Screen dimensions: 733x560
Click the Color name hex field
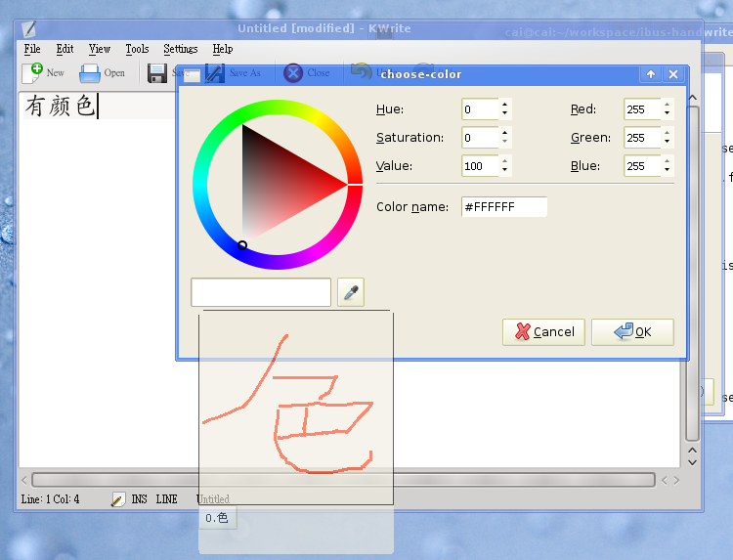[503, 207]
